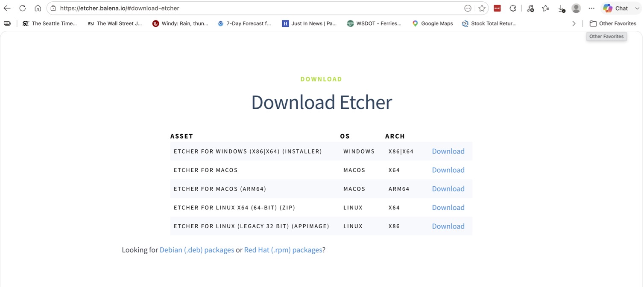Image resolution: width=644 pixels, height=287 pixels.
Task: Go back with the browser back arrow
Action: (7, 8)
